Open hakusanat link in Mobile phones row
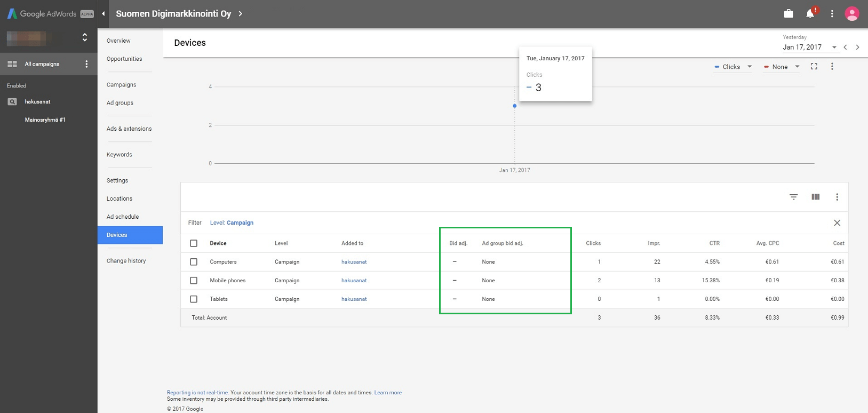The width and height of the screenshot is (868, 413). coord(354,281)
